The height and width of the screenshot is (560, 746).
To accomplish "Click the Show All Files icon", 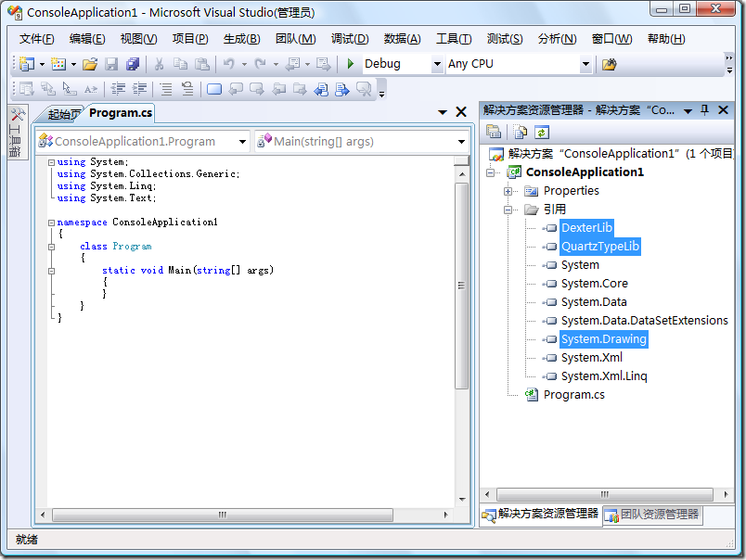I will click(x=520, y=132).
